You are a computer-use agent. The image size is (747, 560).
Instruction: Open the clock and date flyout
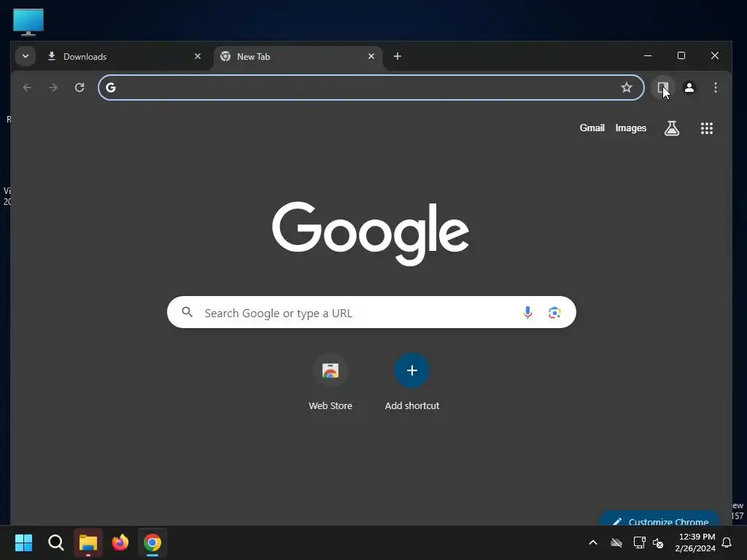(x=695, y=542)
